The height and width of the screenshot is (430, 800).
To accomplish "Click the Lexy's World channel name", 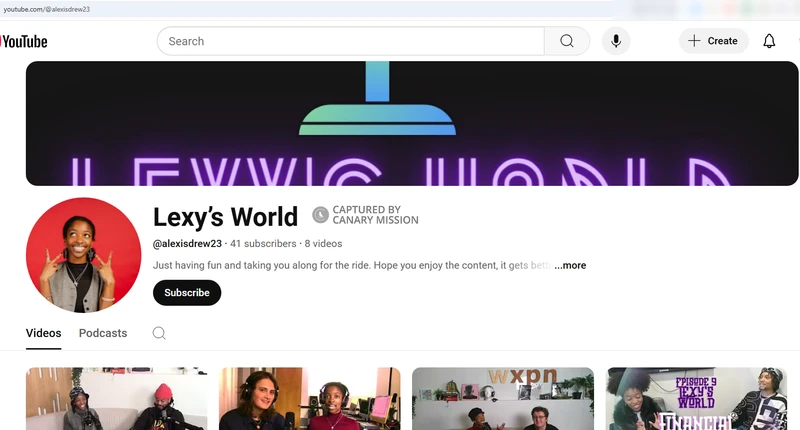I will tap(225, 217).
